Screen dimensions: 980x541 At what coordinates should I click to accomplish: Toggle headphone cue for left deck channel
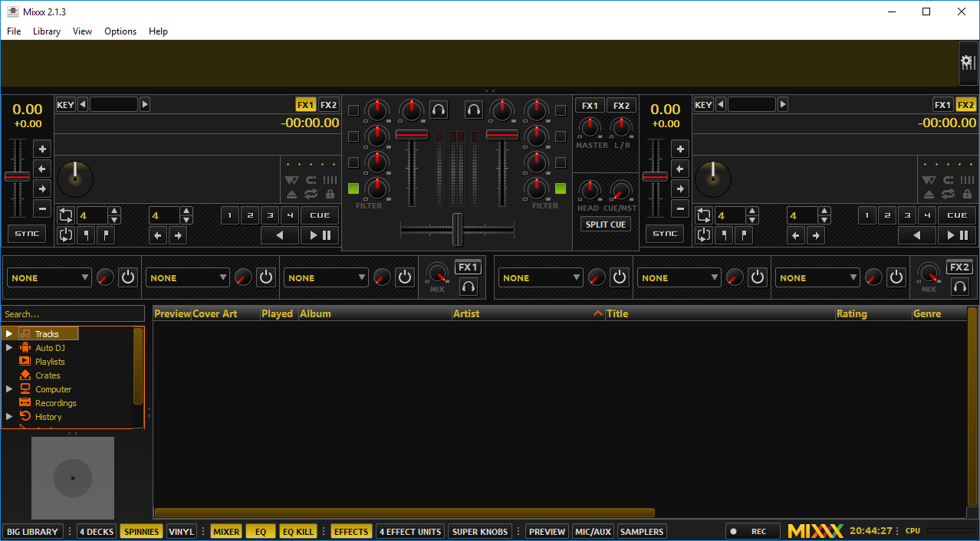click(439, 110)
